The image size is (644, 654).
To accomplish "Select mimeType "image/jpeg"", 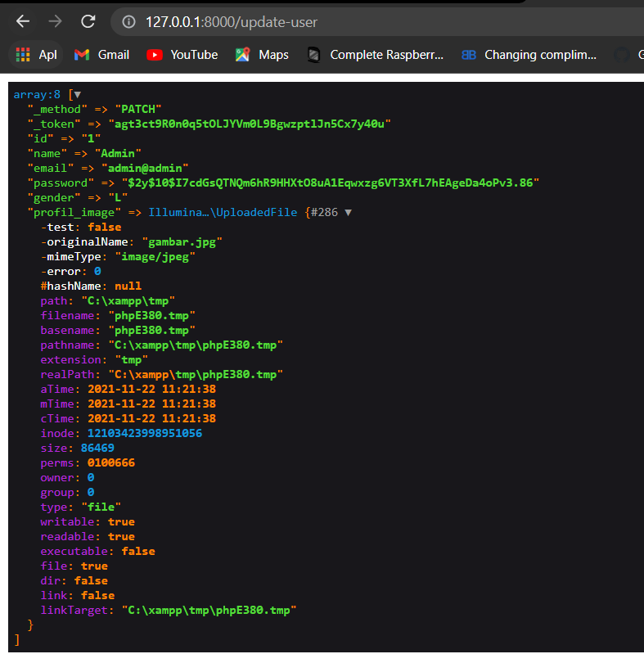I will coord(155,256).
